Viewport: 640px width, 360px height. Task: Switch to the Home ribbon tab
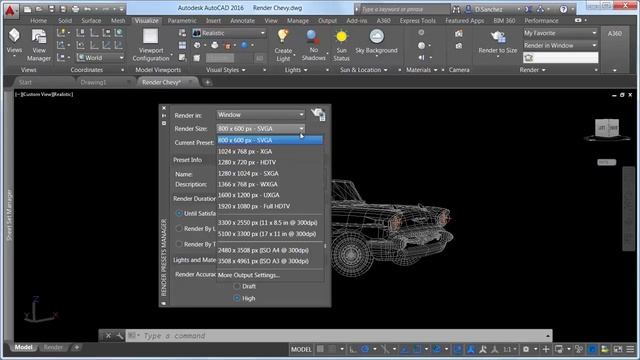pyautogui.click(x=38, y=20)
